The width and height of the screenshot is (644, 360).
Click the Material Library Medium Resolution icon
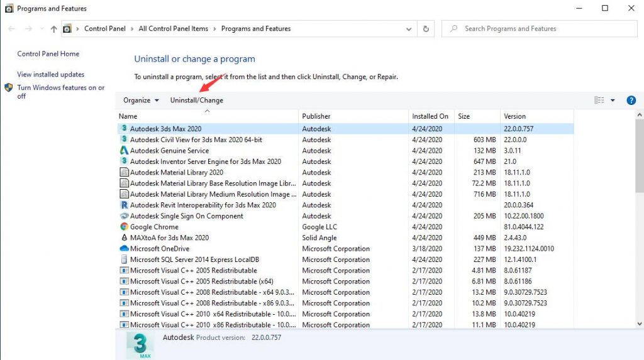124,194
